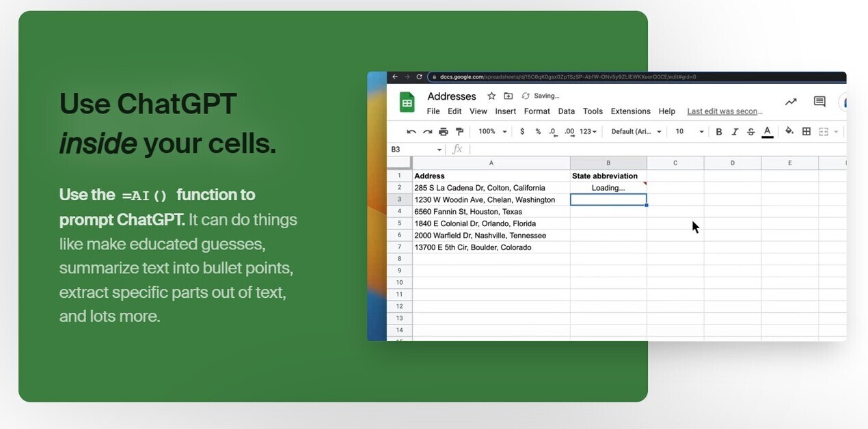Click the browser reload button
This screenshot has height=429, width=868.
[x=420, y=77]
